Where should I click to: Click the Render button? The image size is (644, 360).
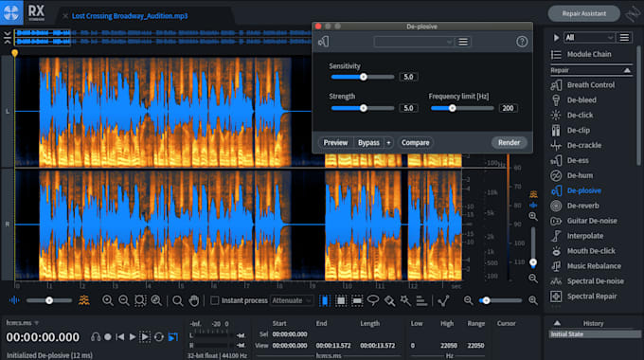tap(509, 142)
